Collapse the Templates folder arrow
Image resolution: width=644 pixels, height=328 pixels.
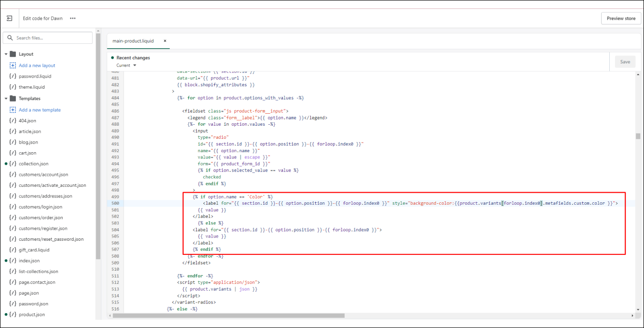[6, 99]
